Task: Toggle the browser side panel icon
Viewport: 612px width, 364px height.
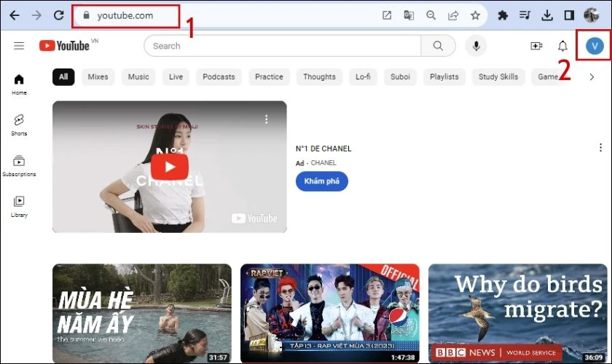Action: [x=569, y=15]
